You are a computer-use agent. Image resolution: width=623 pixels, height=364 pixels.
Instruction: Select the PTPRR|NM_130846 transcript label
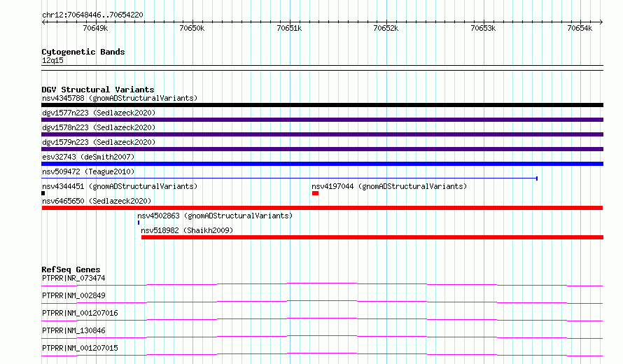(x=73, y=330)
